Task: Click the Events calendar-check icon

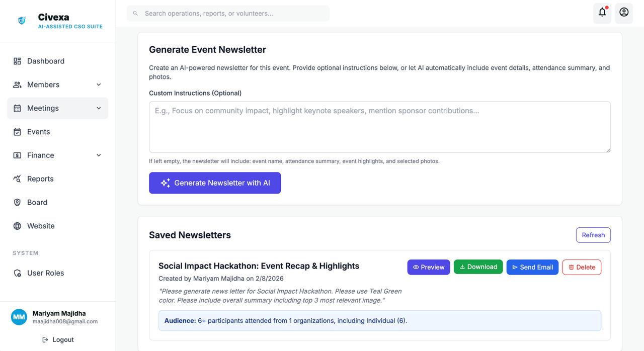Action: coord(17,132)
